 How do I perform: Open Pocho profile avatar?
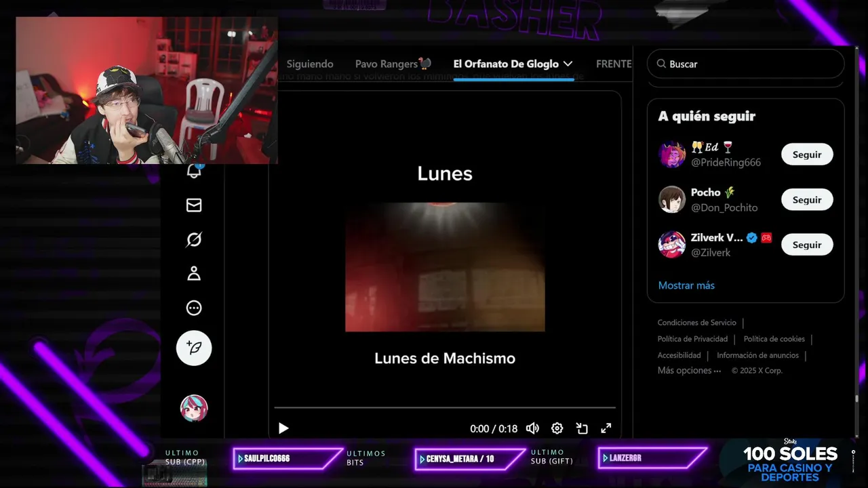672,200
